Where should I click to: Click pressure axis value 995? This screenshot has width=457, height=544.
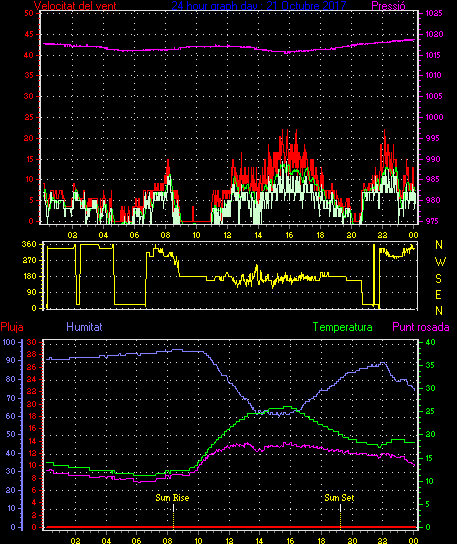(433, 138)
